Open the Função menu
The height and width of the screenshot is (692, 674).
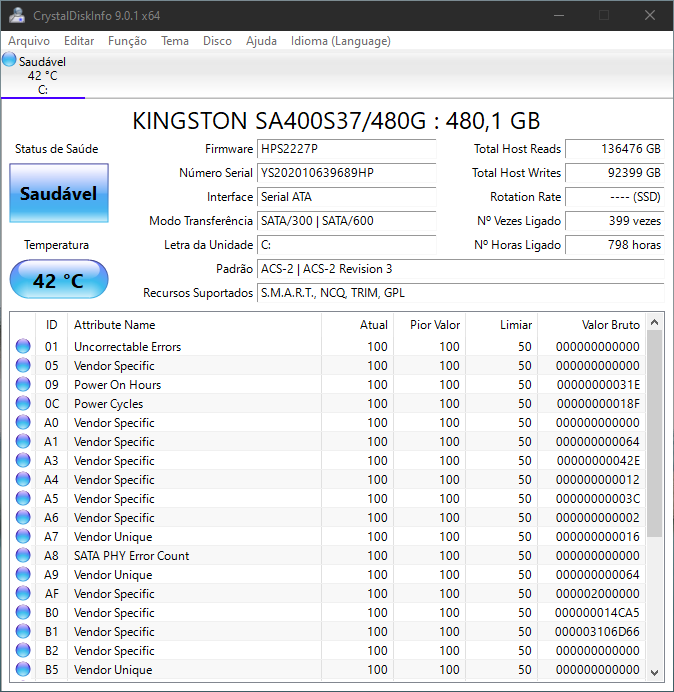(x=127, y=41)
